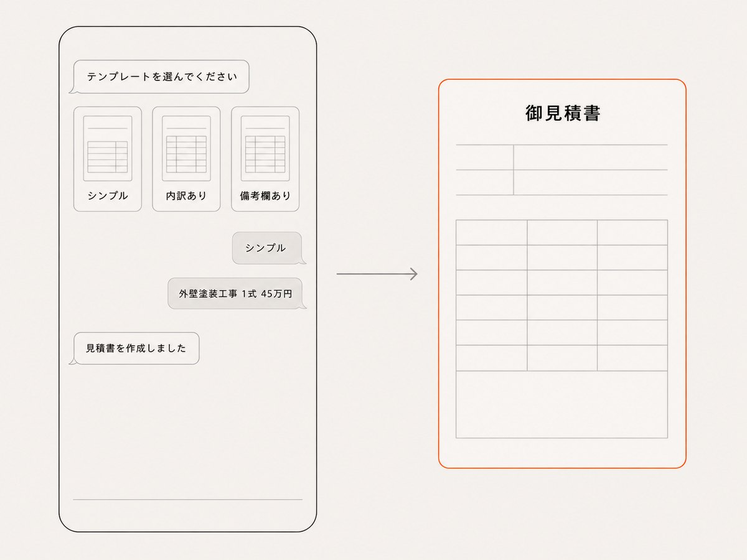The height and width of the screenshot is (560, 747).
Task: Tap the テンプレートを選んでください message bubble
Action: pos(161,77)
